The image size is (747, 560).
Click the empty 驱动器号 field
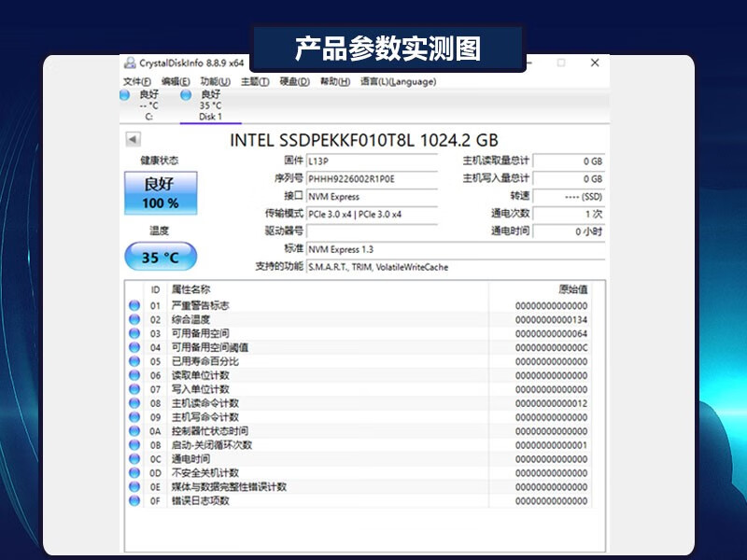pyautogui.click(x=372, y=231)
